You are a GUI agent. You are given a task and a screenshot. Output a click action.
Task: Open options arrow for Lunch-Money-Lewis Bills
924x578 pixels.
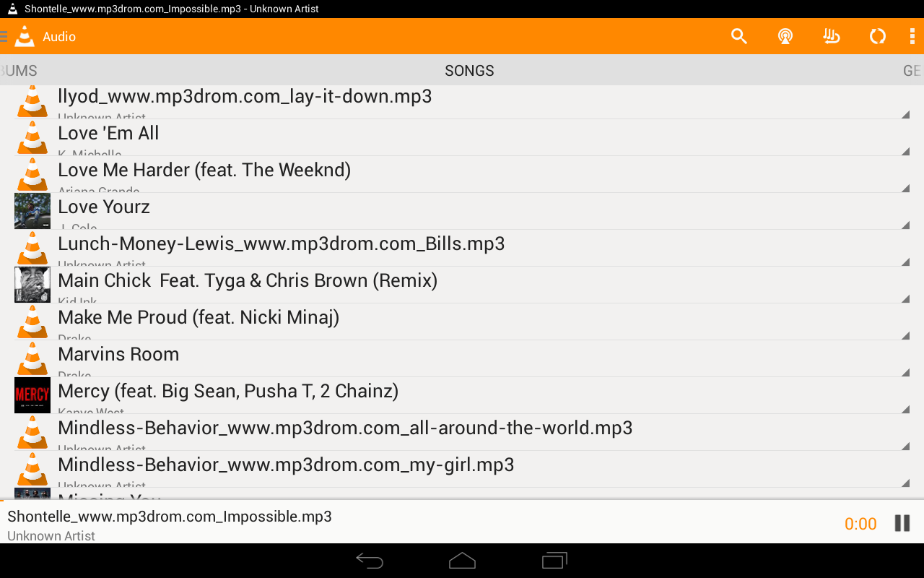click(x=905, y=262)
